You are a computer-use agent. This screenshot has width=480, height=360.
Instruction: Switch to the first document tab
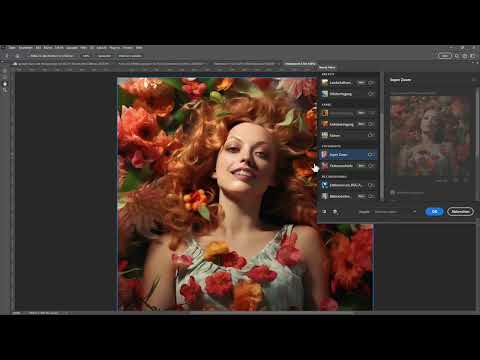click(63, 63)
